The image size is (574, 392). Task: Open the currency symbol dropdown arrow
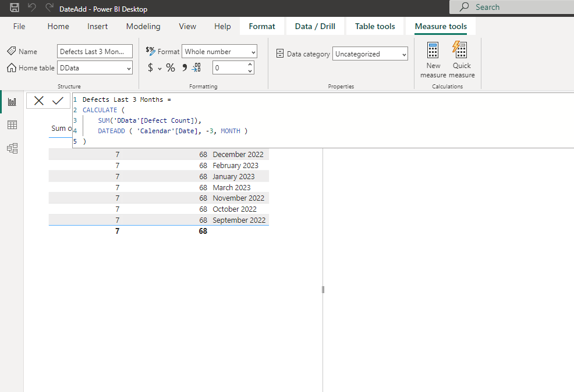pos(160,69)
